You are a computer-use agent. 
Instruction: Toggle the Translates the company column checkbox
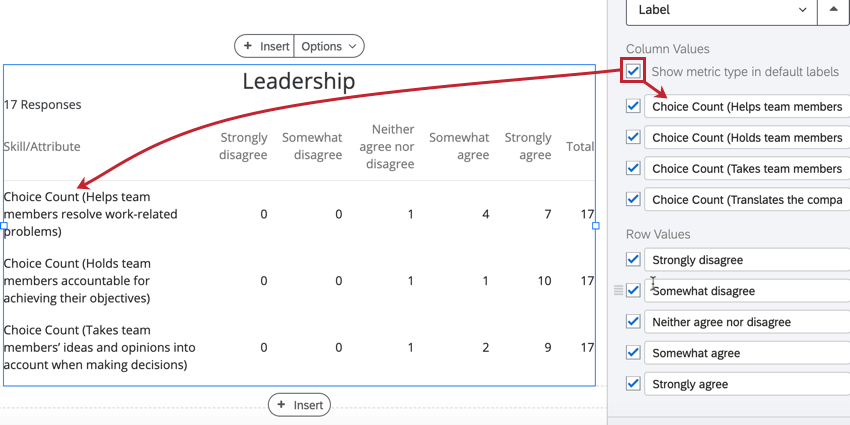click(633, 199)
